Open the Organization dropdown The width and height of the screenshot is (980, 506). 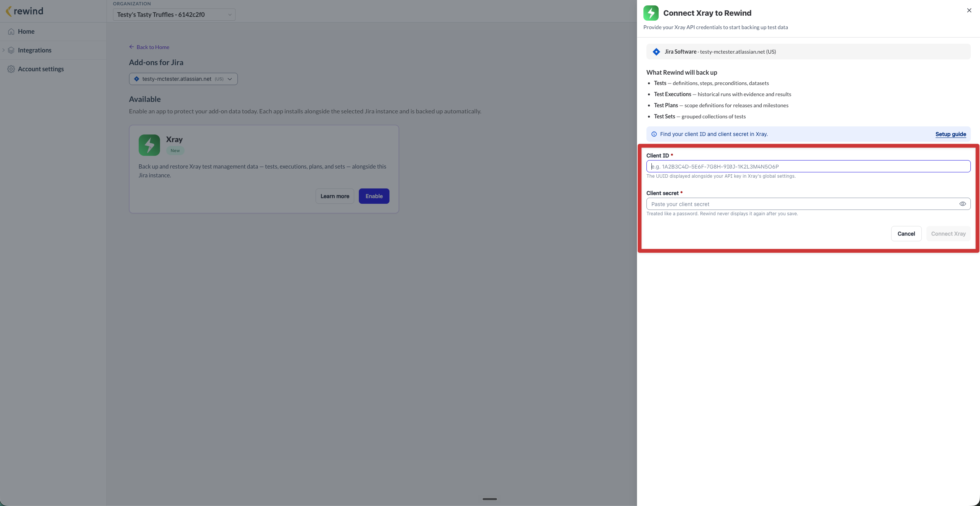(x=174, y=15)
